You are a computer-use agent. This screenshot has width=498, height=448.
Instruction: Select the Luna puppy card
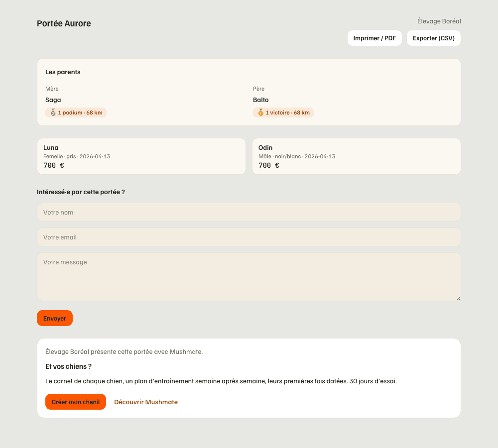click(141, 156)
